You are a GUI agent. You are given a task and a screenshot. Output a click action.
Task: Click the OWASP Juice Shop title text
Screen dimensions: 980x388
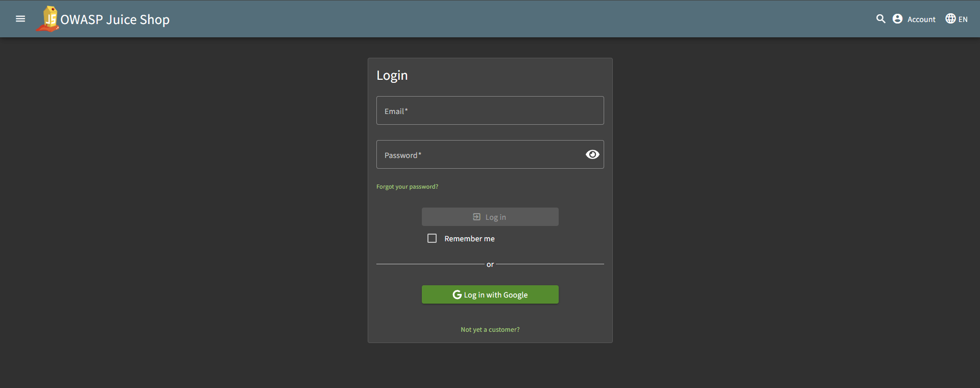(115, 19)
